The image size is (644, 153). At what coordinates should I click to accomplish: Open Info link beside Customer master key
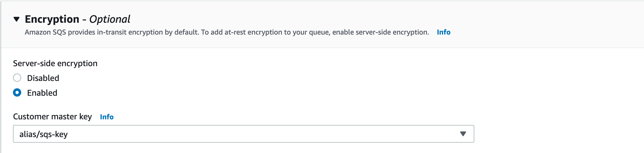pyautogui.click(x=107, y=117)
